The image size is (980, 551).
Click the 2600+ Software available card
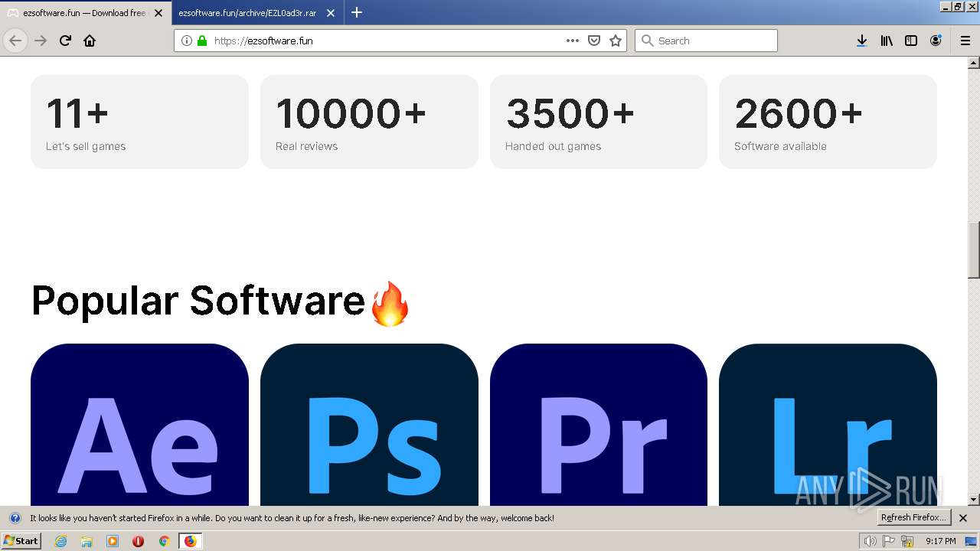pos(828,122)
